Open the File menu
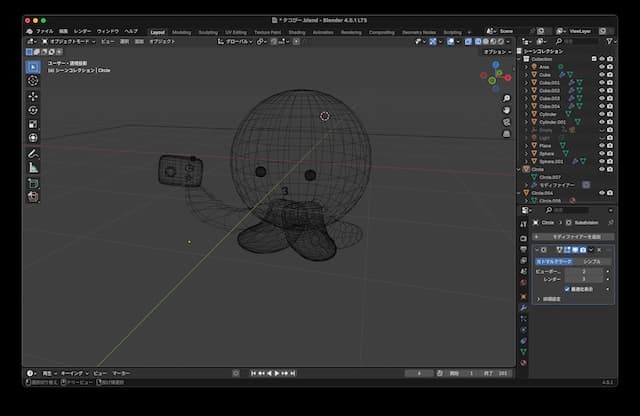Image resolution: width=640 pixels, height=416 pixels. pyautogui.click(x=44, y=31)
